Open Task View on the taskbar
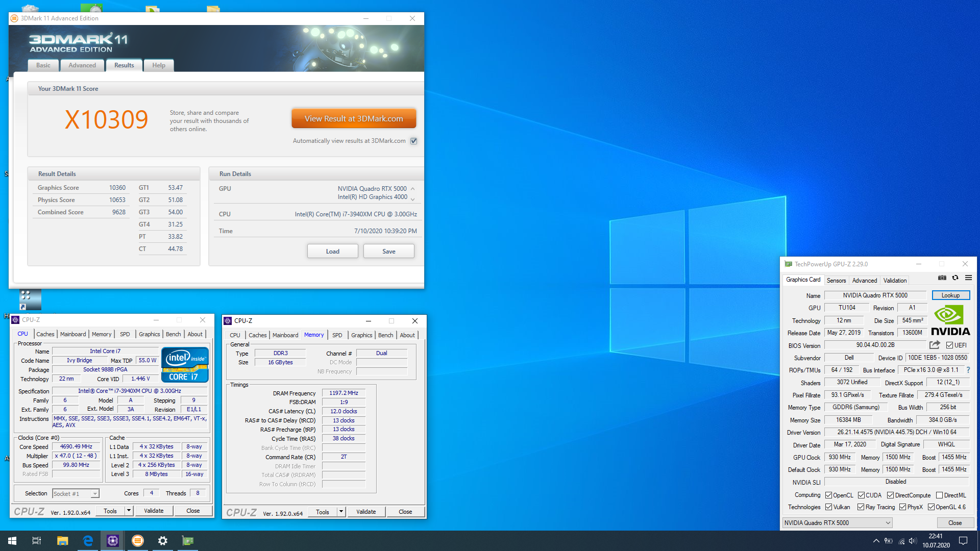The width and height of the screenshot is (980, 551). [37, 541]
